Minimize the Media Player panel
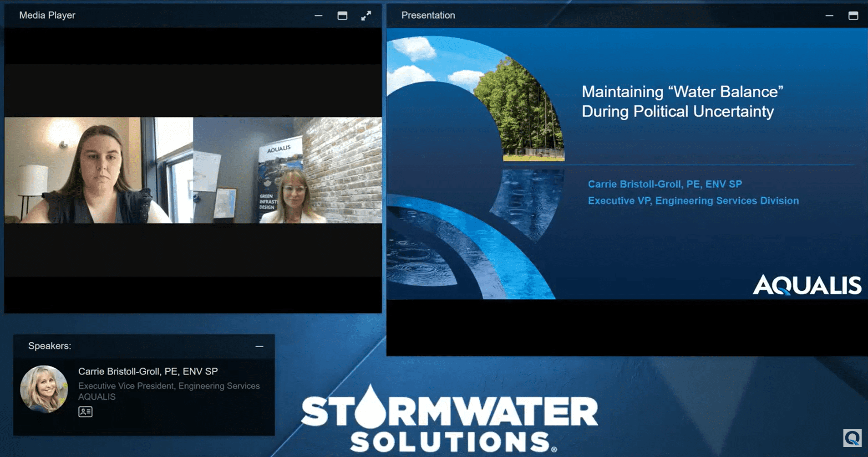The image size is (868, 457). tap(318, 16)
